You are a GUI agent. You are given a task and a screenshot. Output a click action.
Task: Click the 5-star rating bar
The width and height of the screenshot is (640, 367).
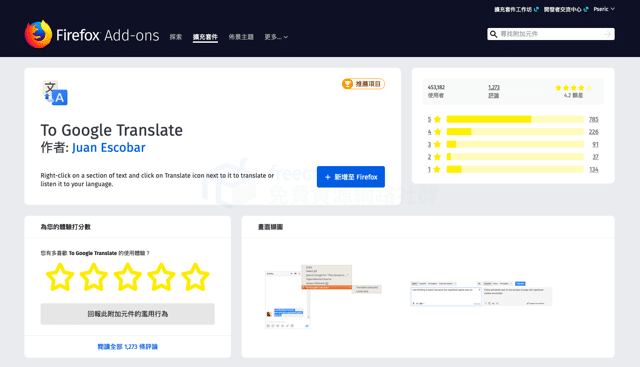[x=515, y=119]
